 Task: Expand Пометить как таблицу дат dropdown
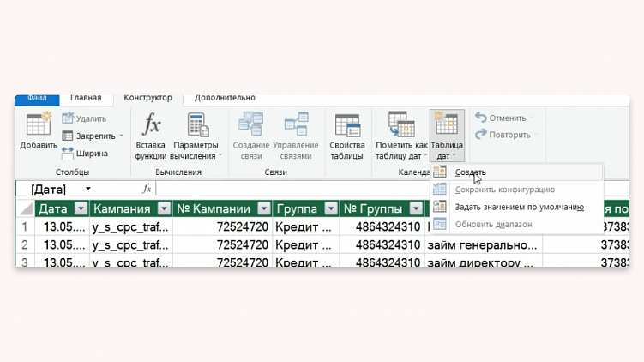425,156
